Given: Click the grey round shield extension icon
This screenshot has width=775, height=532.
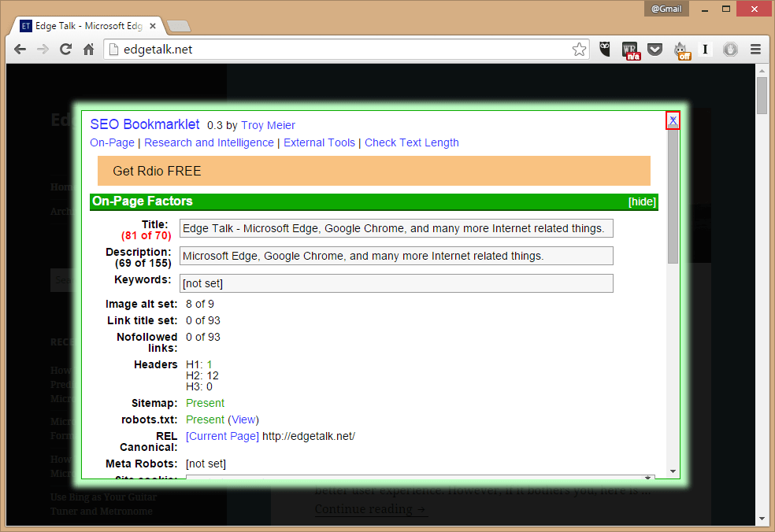Looking at the screenshot, I should tap(730, 50).
